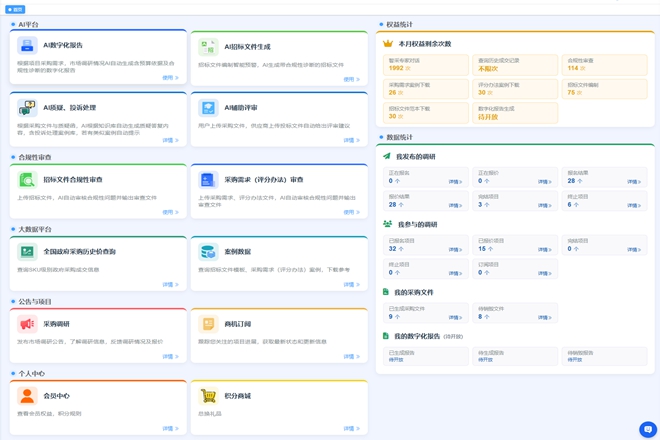Open the 积分商城 shopping cart icon

(208, 396)
